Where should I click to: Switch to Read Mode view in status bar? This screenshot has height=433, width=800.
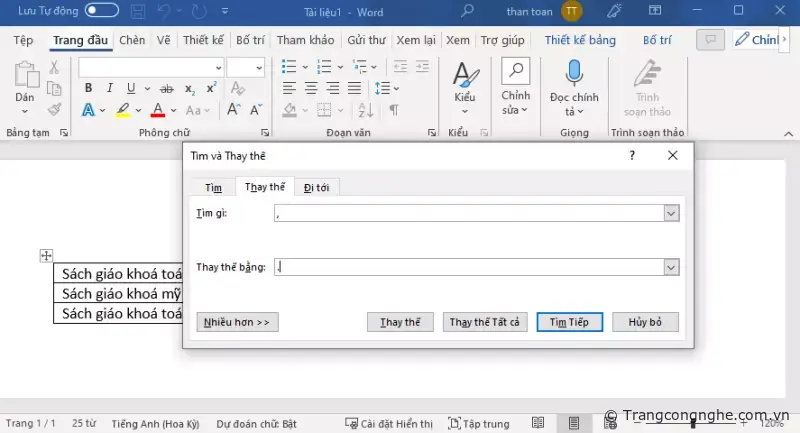click(x=538, y=424)
